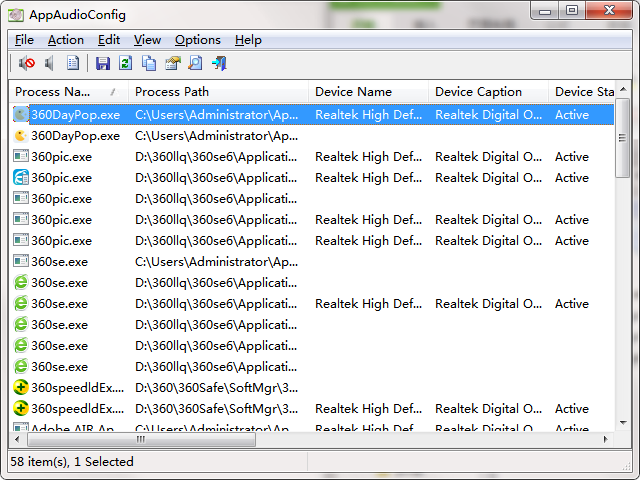Click the Save floppy disk icon
Viewport: 640px width, 480px height.
pos(103,64)
